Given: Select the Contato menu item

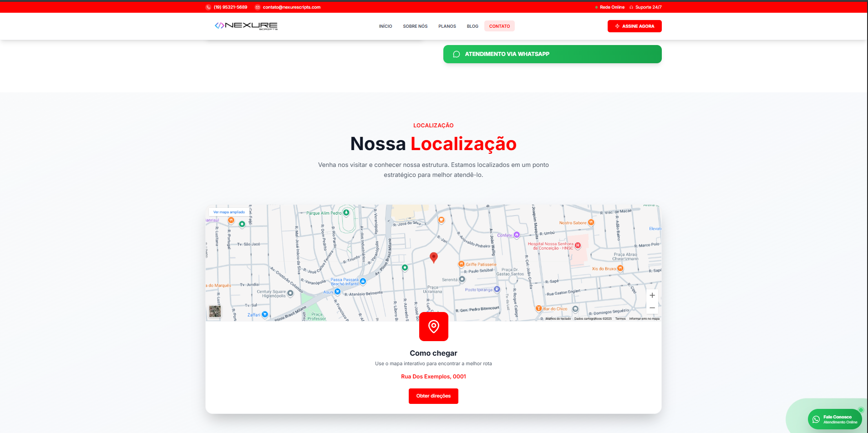Looking at the screenshot, I should pos(499,26).
